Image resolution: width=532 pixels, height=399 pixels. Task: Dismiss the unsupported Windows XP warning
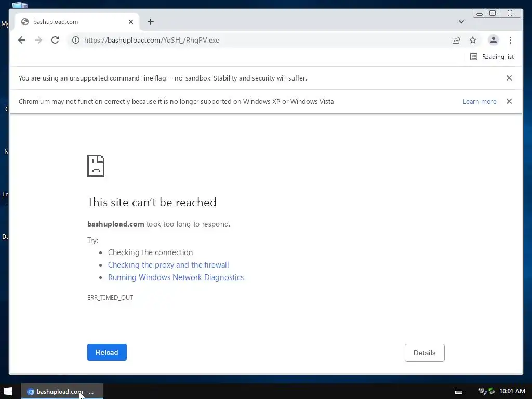[x=509, y=101]
